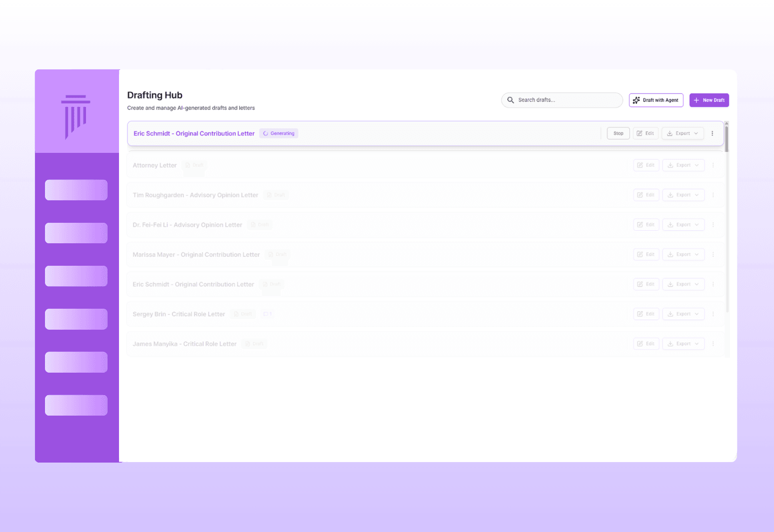Expand Export menu for Marissa Mayer letter
The height and width of the screenshot is (532, 774).
point(683,254)
